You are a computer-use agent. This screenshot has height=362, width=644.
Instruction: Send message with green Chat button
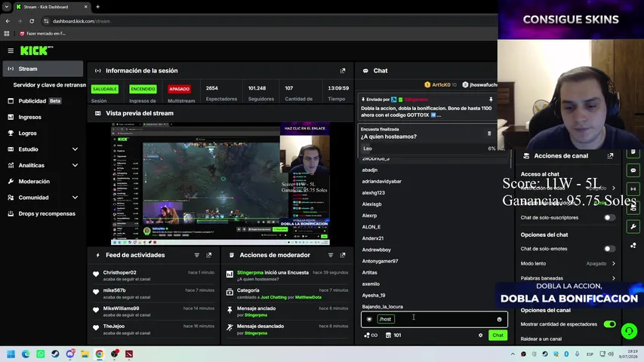tap(498, 336)
